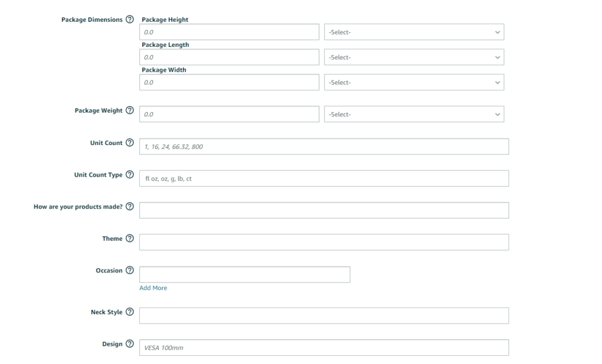
Task: Open Package Width unit dropdown
Action: pos(414,83)
